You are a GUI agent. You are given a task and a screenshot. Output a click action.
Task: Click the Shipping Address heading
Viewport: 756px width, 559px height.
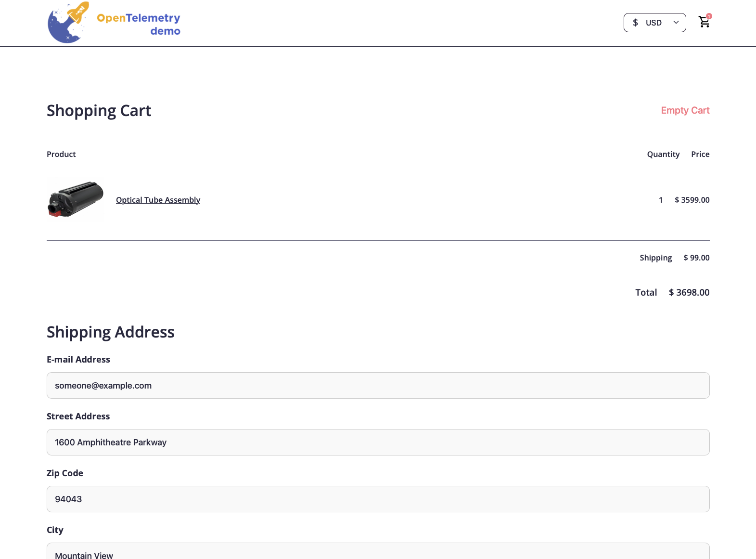110,332
